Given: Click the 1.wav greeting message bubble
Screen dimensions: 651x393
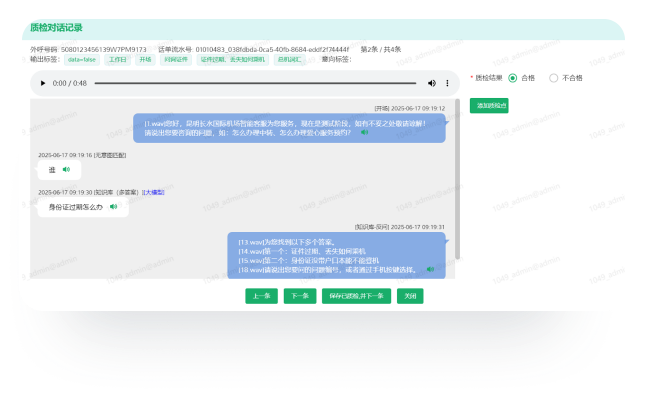Looking at the screenshot, I should (289, 128).
